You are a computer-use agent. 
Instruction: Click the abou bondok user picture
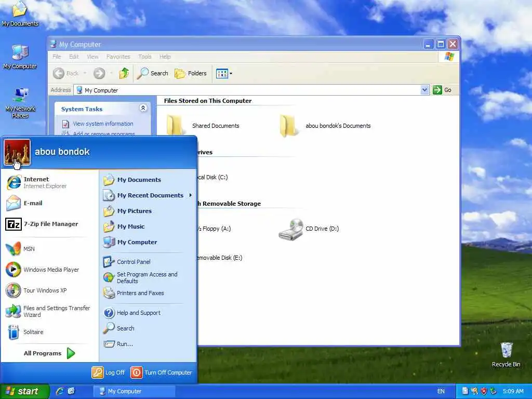coord(17,152)
